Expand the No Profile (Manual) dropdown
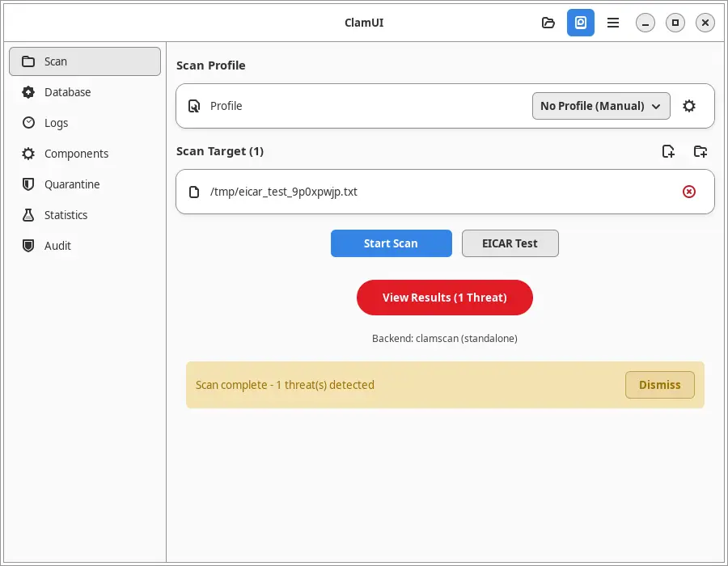Image resolution: width=728 pixels, height=566 pixels. click(601, 106)
